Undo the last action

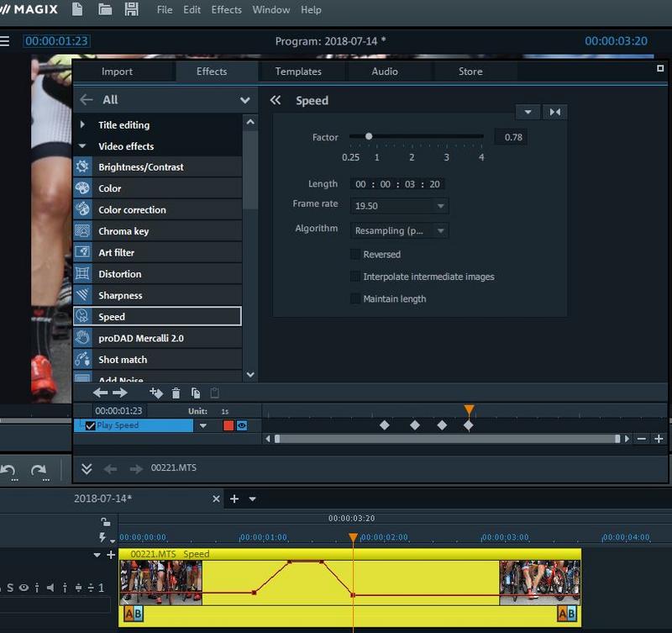(x=8, y=472)
